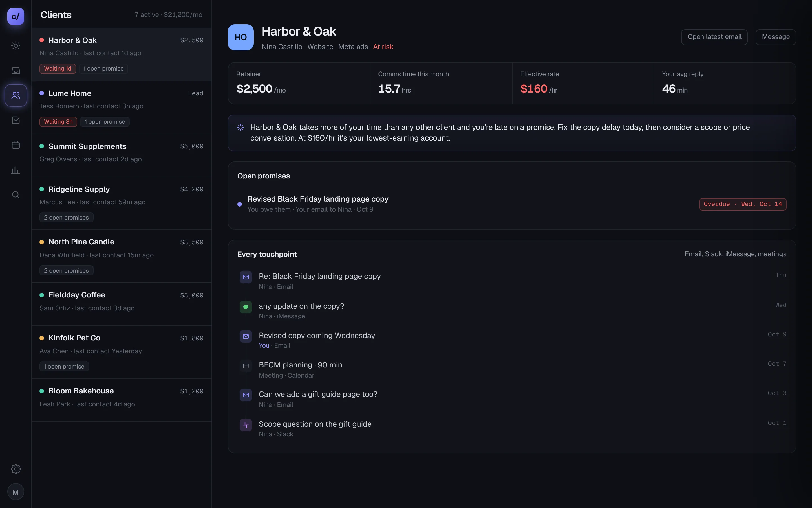Select Ridgeline Supply client
This screenshot has width=812, height=508.
(122, 203)
